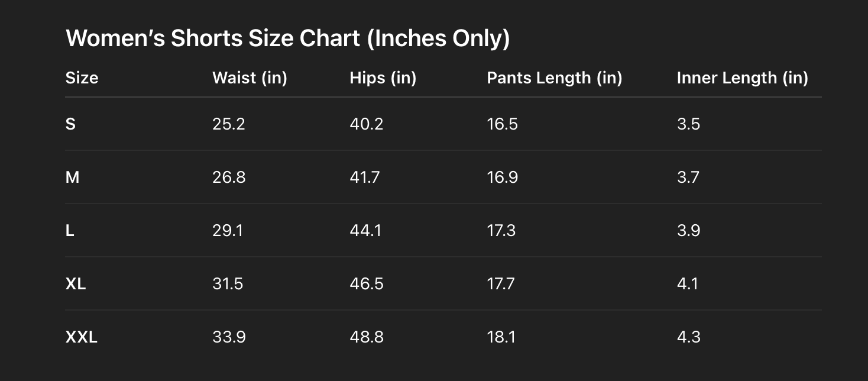Click the Women's Shorts Size Chart title
868x381 pixels.
(x=287, y=38)
